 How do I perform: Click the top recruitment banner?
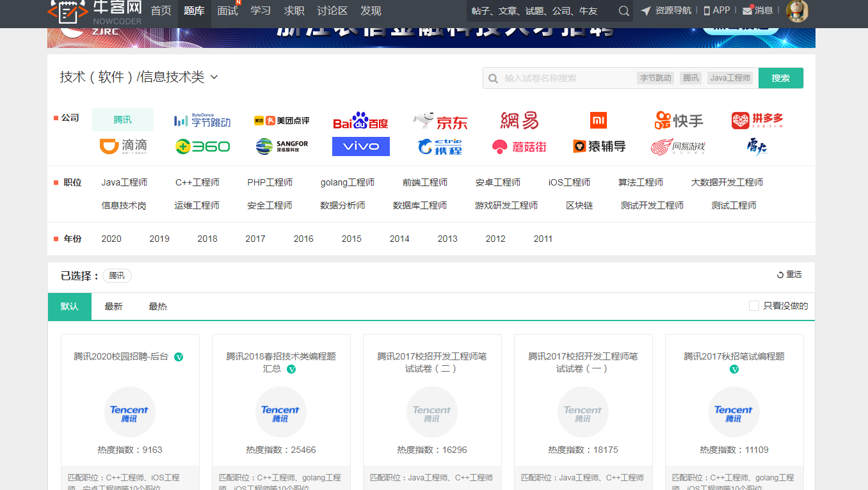click(431, 38)
